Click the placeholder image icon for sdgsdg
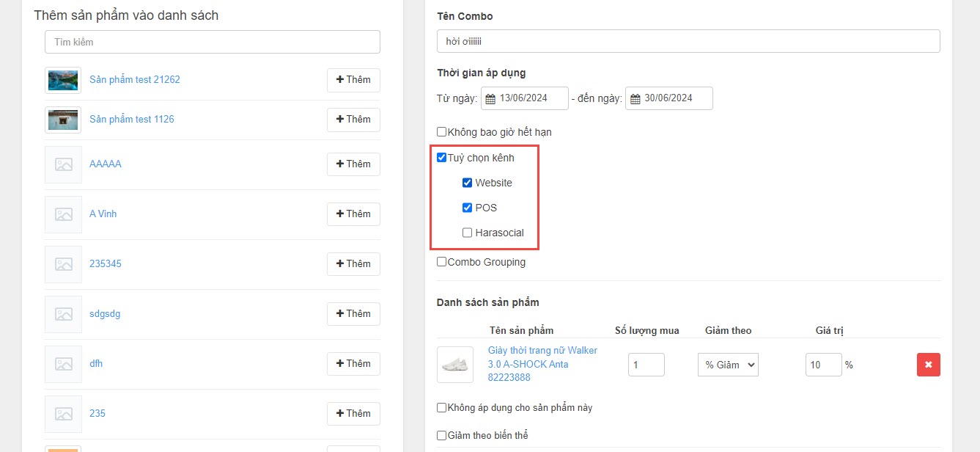Image resolution: width=980 pixels, height=452 pixels. click(63, 314)
